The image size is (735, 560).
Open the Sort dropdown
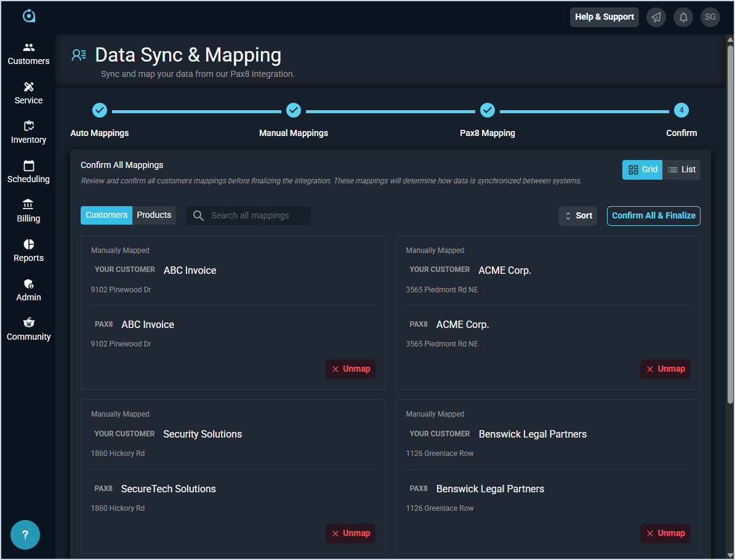(577, 216)
